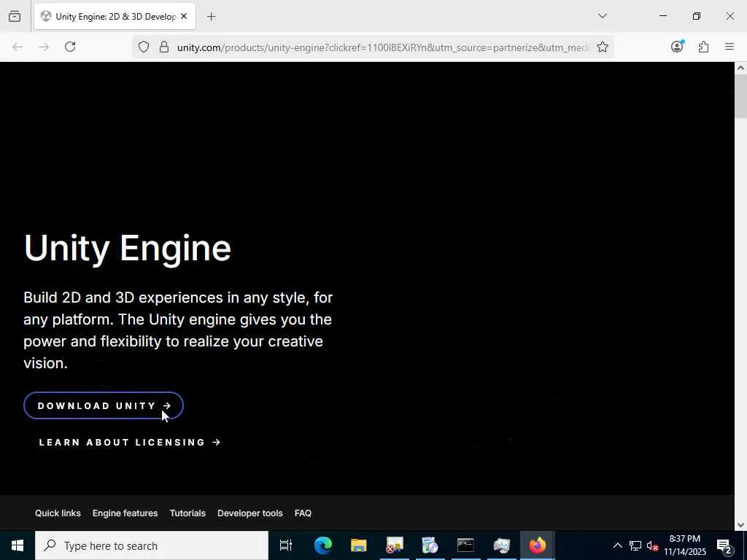Click the Firefox View icon

15,16
